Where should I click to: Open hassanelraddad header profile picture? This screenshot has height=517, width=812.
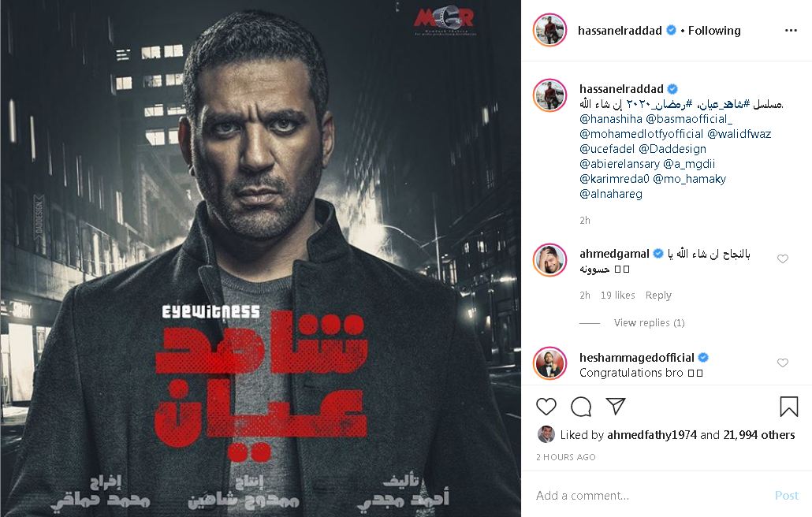pyautogui.click(x=550, y=31)
